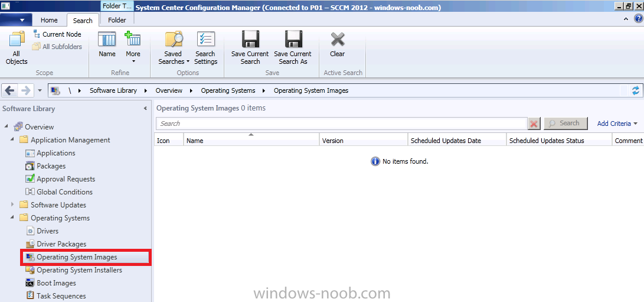
Task: Click the Search button
Action: (x=565, y=123)
